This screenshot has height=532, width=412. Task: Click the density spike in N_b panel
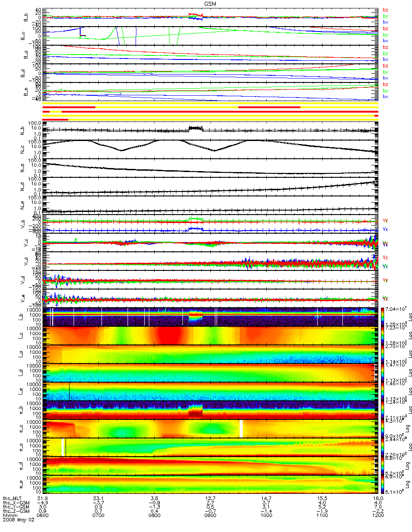click(195, 129)
